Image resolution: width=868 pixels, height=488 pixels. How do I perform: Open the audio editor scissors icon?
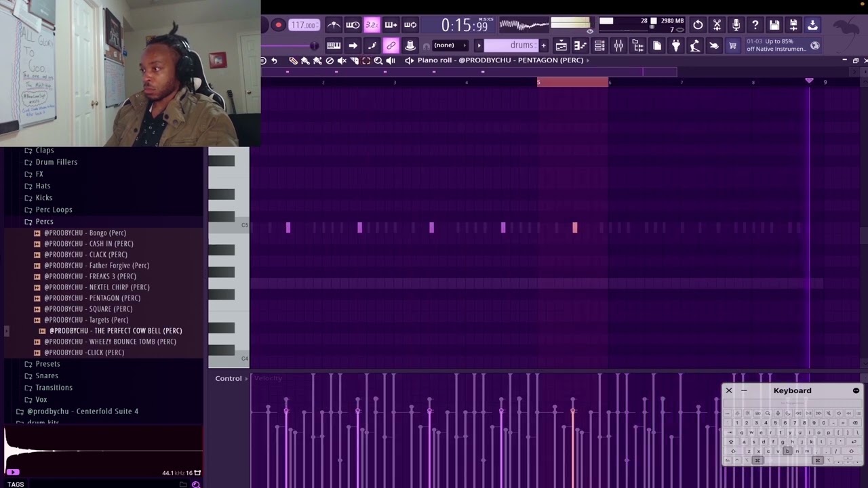coord(717,25)
